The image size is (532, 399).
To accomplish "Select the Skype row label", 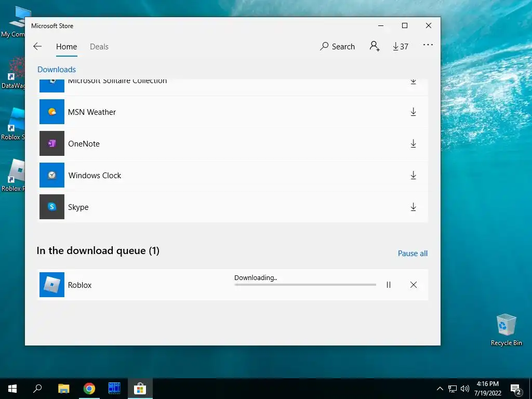I will [78, 207].
